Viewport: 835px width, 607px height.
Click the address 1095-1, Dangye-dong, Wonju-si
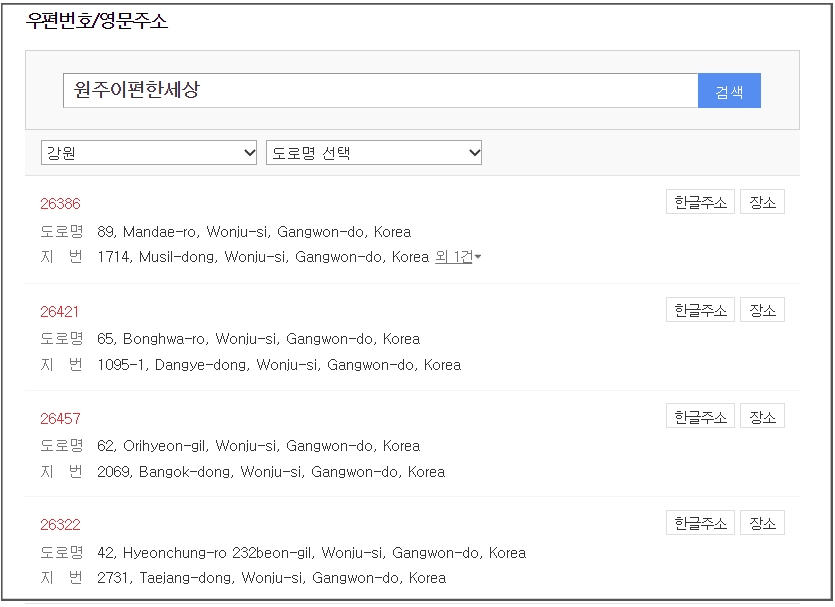point(279,365)
